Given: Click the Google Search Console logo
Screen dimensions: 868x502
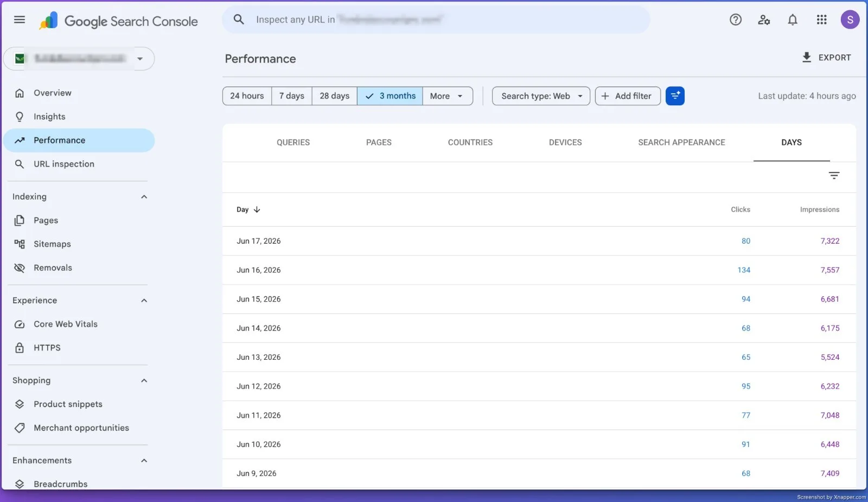Looking at the screenshot, I should click(118, 21).
